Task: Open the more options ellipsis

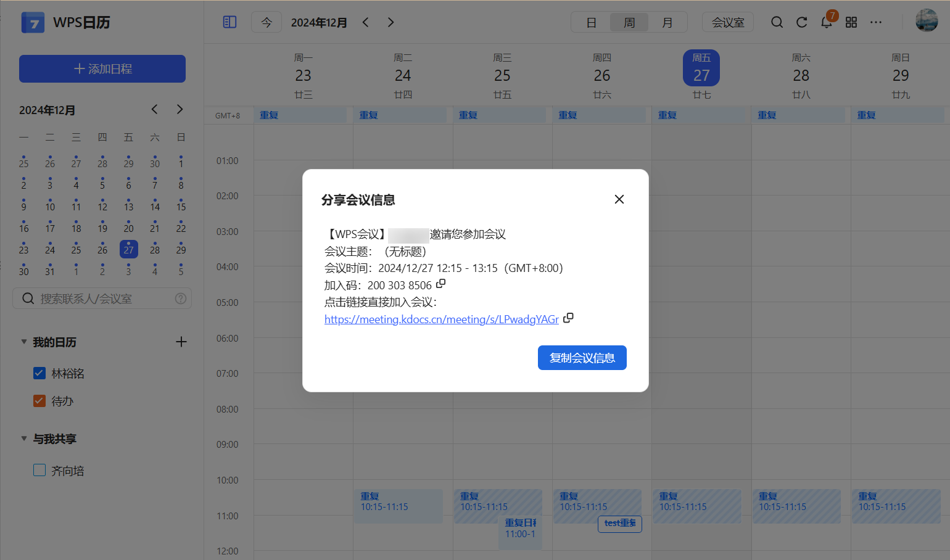Action: [x=876, y=22]
